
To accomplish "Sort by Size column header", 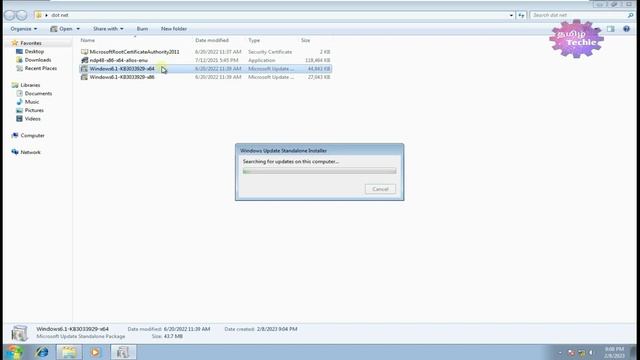I will tap(306, 40).
